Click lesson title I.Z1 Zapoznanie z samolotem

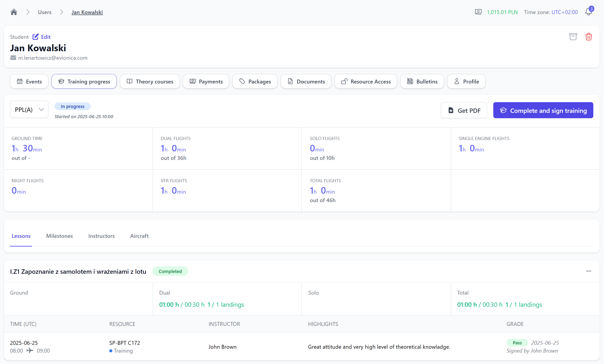pyautogui.click(x=78, y=271)
